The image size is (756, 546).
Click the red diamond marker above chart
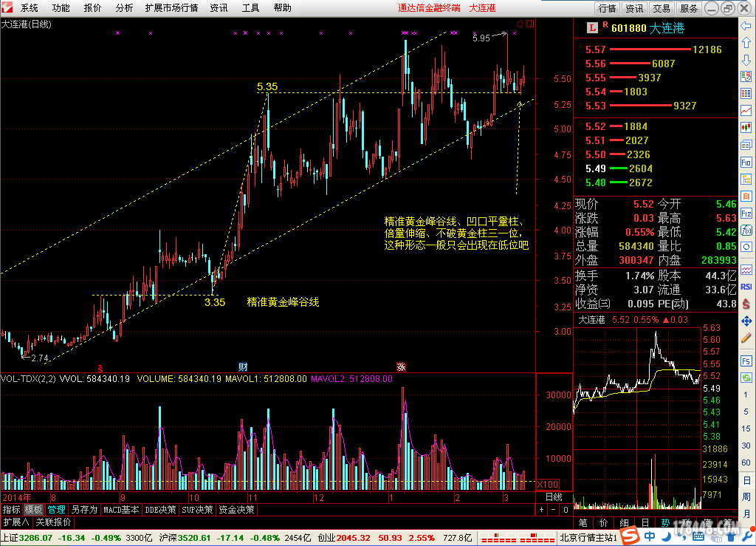point(520,24)
